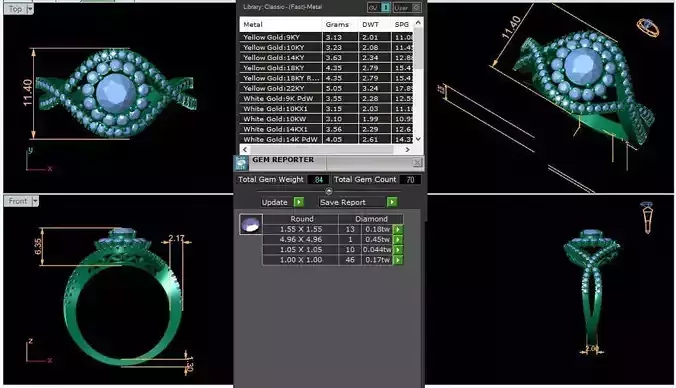Click scroll right arrow of metal table
Screen dimensions: 676x388
pyautogui.click(x=407, y=150)
